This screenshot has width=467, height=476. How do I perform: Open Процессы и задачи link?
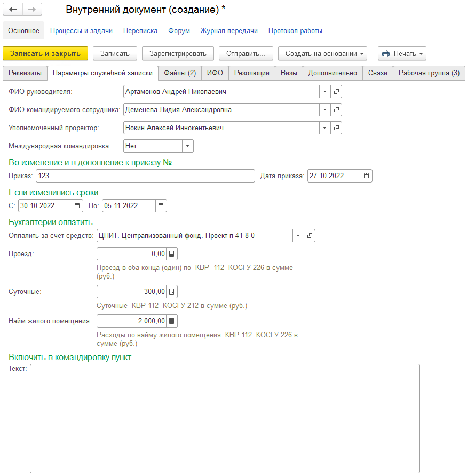[x=81, y=30]
